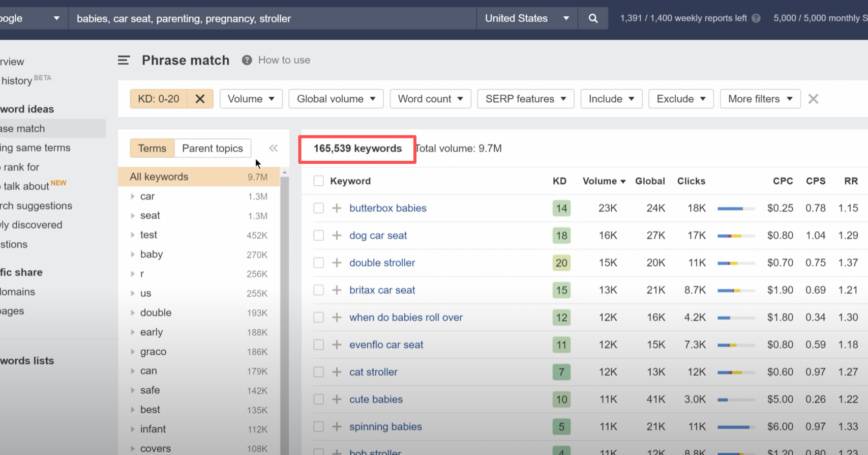Open the search engine dropdown arrow
The height and width of the screenshot is (455, 868).
[56, 18]
